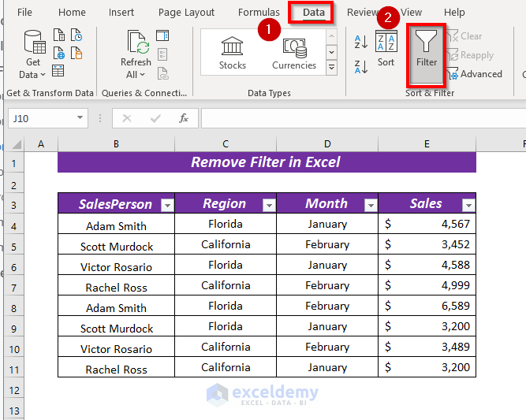Confirm formula entry checkmark icon

(155, 118)
